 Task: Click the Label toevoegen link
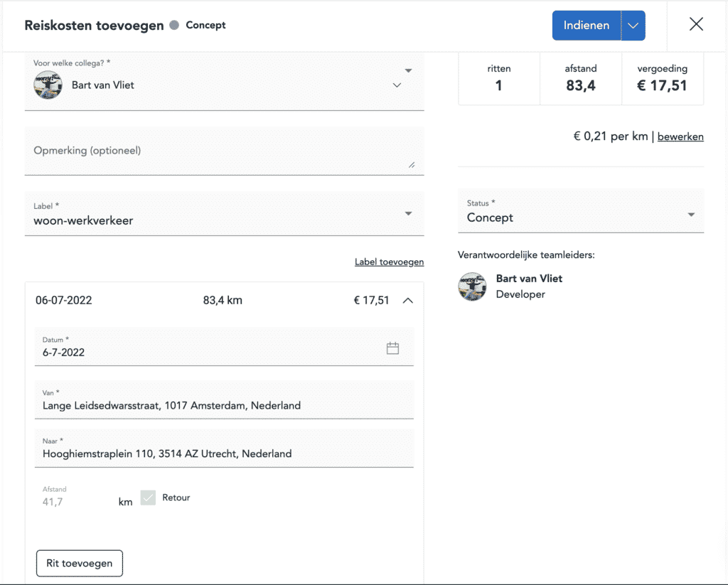pyautogui.click(x=389, y=262)
